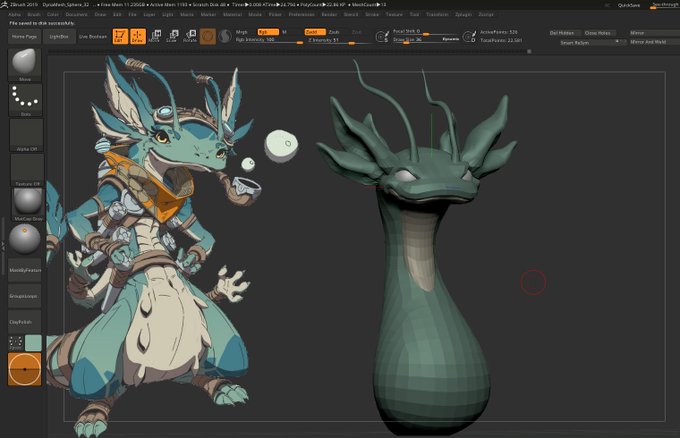Adjust the Rgb Intensity slider
Screen dimensions: 680x438
coord(269,40)
